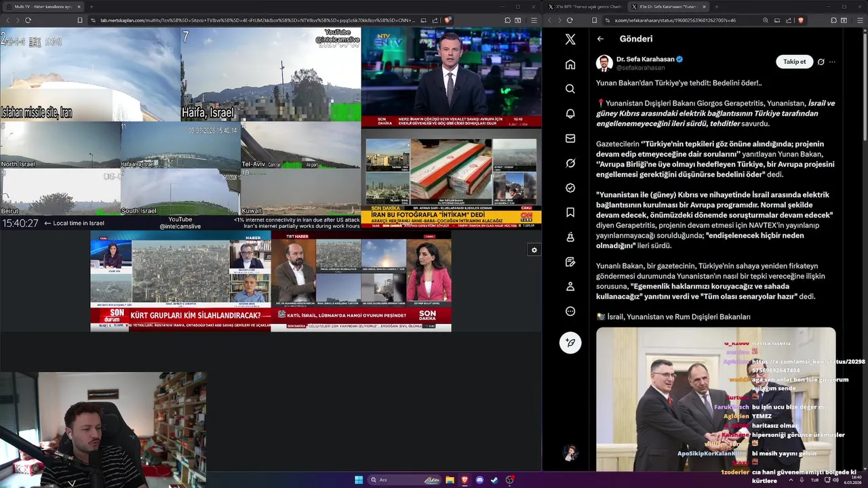868x488 pixels.
Task: Open Dr. Sefa Karahasan profile avatar
Action: point(604,63)
